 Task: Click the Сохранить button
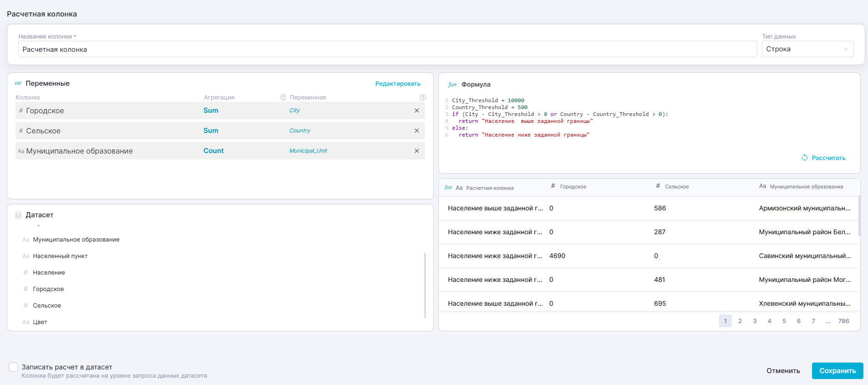[x=837, y=371]
